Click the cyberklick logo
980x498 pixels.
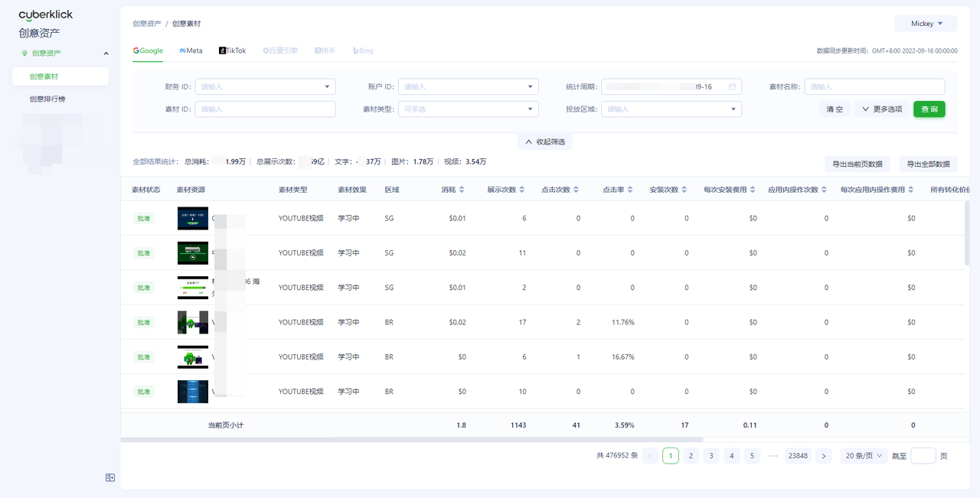46,15
